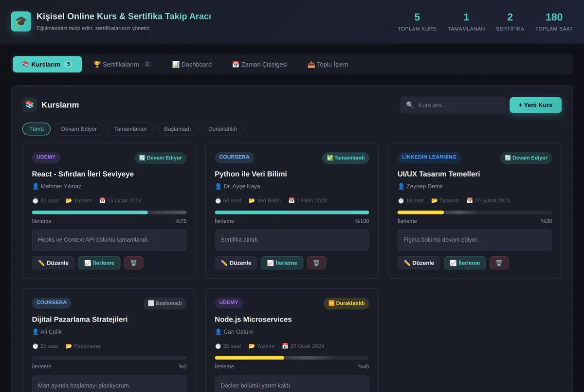Click the magnifier icon in search box

[x=410, y=105]
